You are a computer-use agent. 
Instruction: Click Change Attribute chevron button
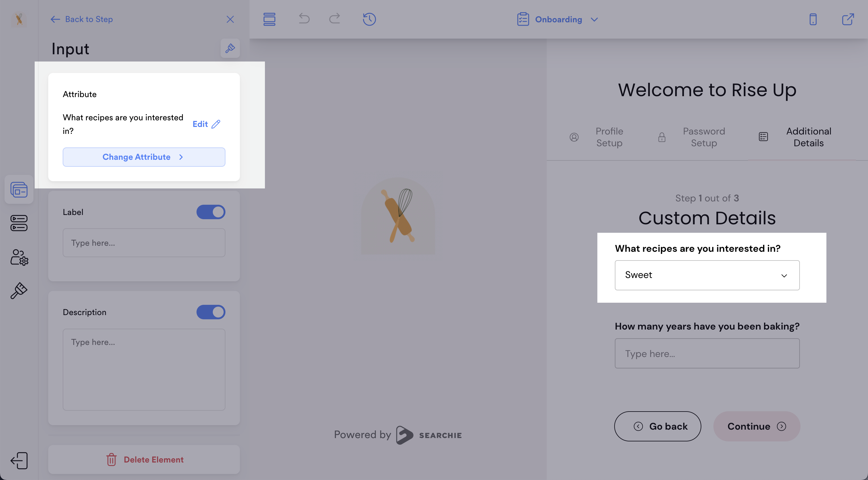click(144, 157)
